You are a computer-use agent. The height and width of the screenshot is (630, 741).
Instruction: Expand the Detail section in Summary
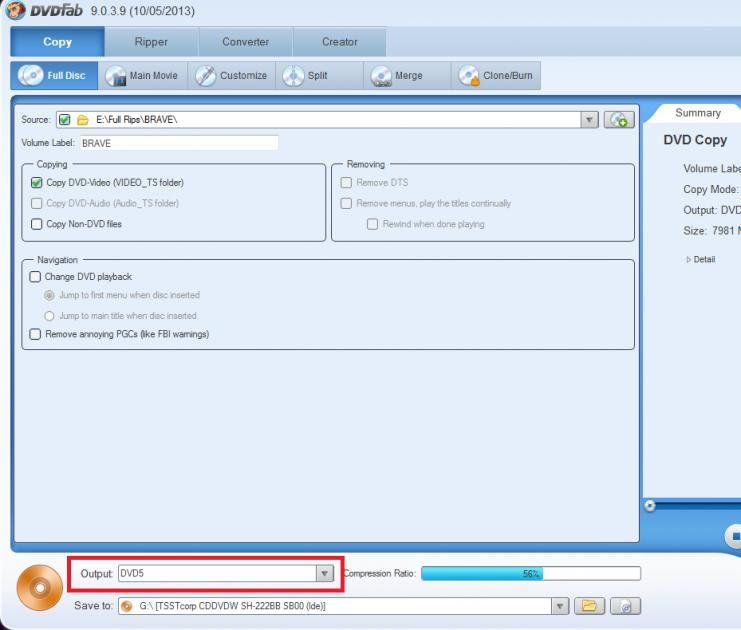[x=700, y=259]
